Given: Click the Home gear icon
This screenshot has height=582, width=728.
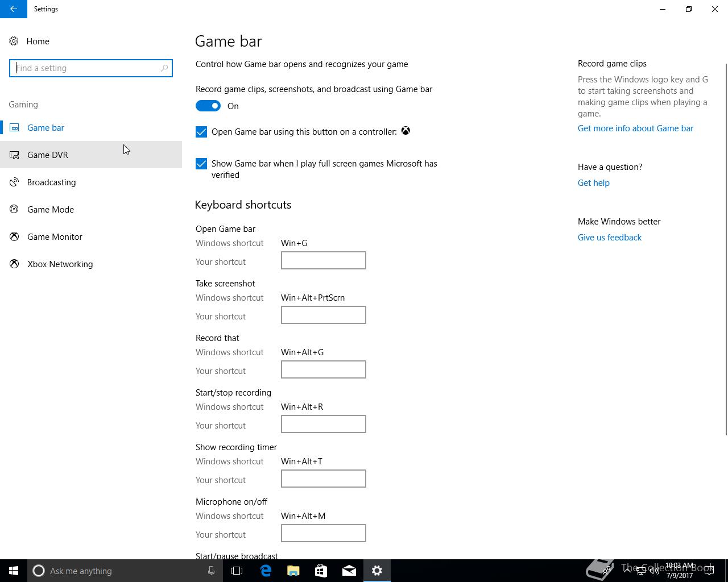Looking at the screenshot, I should (x=14, y=41).
